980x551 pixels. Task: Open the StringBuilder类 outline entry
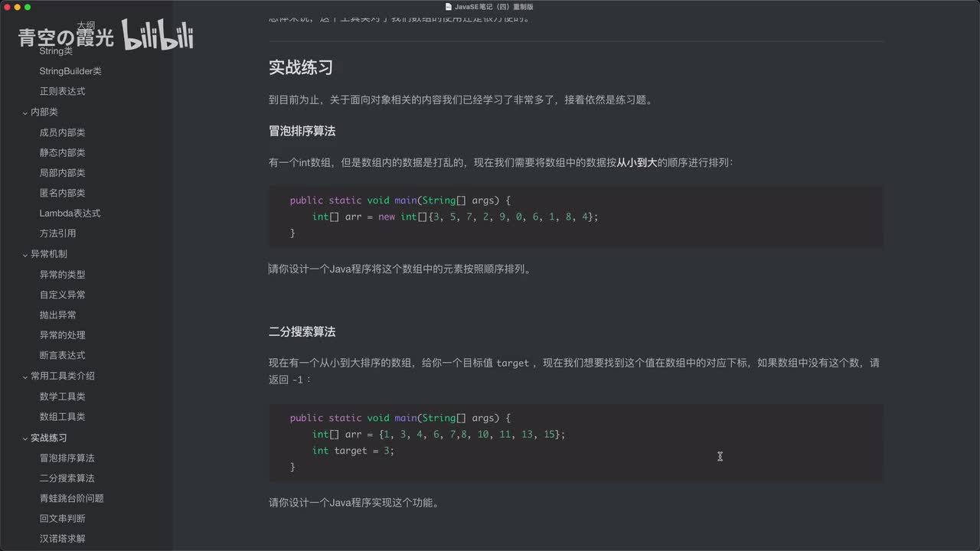coord(70,71)
